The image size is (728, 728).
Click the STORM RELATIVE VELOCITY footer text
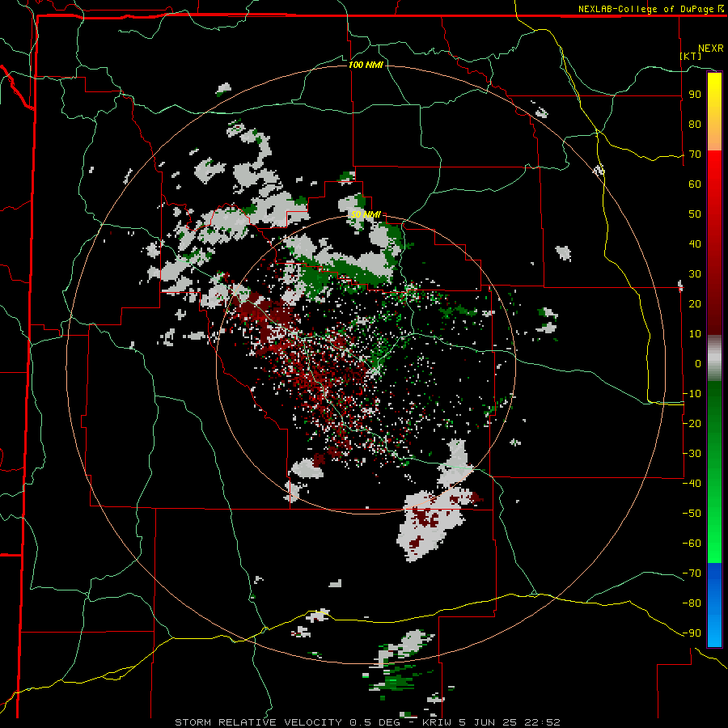point(258,722)
